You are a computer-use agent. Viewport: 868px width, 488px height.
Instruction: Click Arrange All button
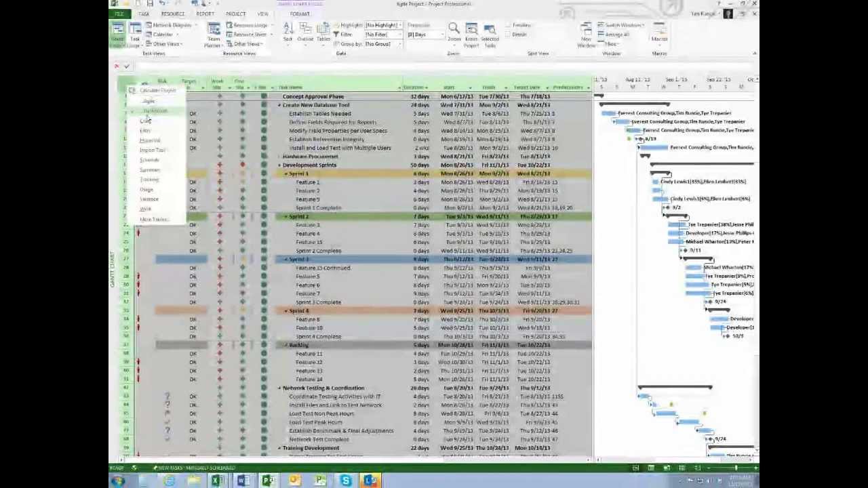pyautogui.click(x=616, y=35)
